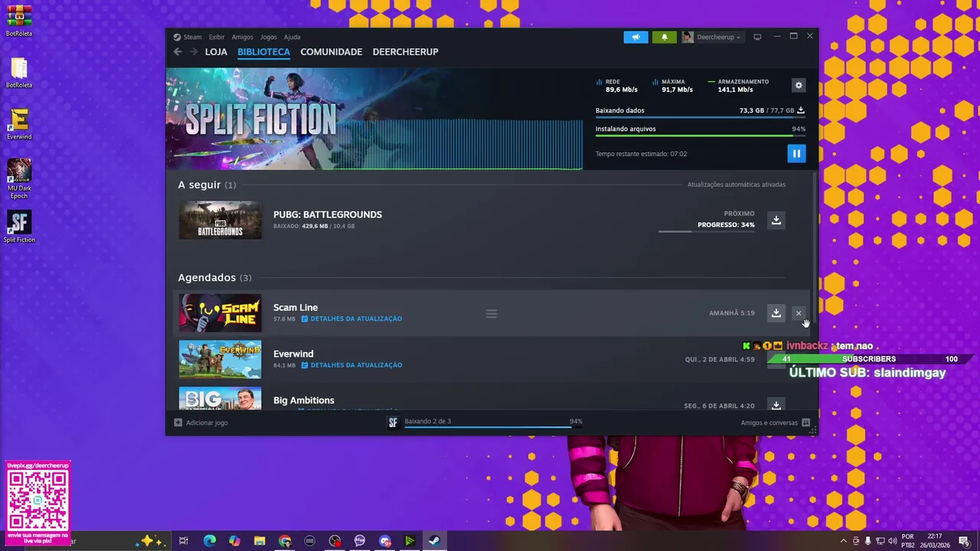Viewport: 980px width, 551px height.
Task: Open the Everwind game thumbnail
Action: click(x=220, y=360)
